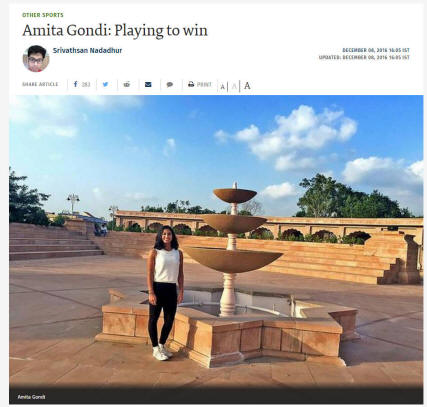Select the largest font size A
The width and height of the screenshot is (427, 407).
247,86
